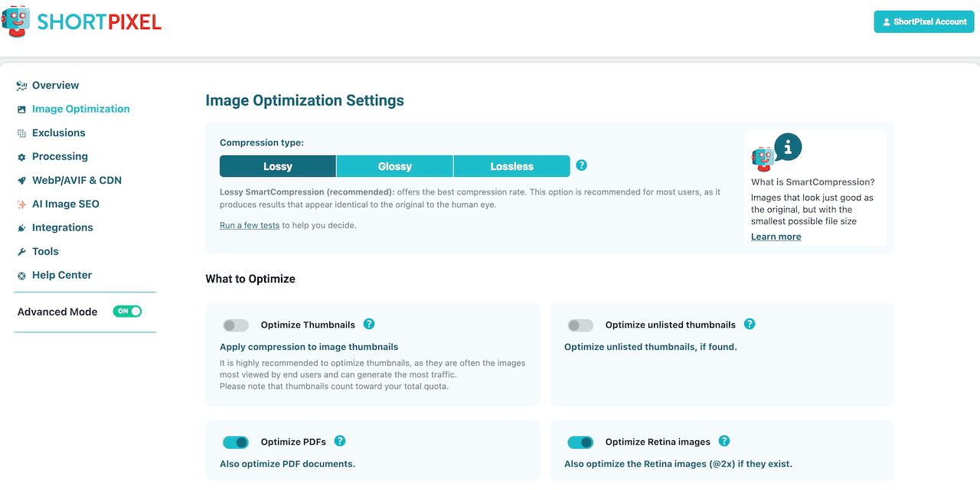Turn off the Optimize Retina images toggle
Screen dimensions: 980x490
coord(580,443)
